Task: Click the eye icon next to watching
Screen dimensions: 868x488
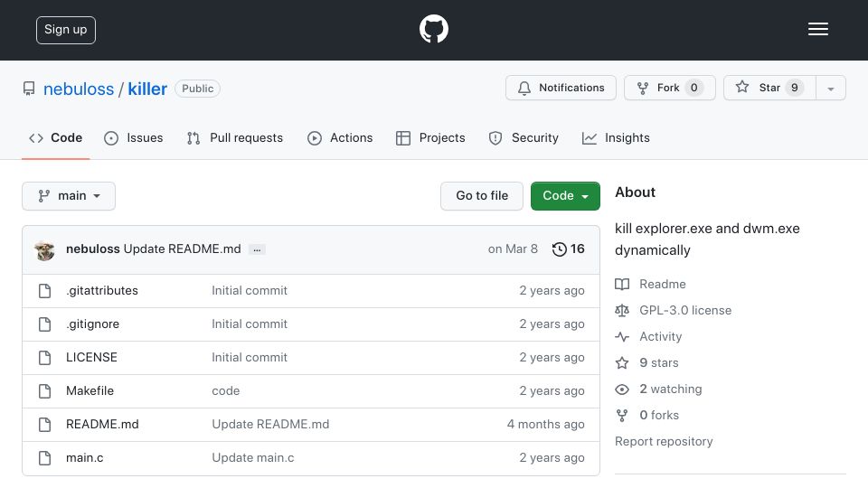Action: coord(622,389)
